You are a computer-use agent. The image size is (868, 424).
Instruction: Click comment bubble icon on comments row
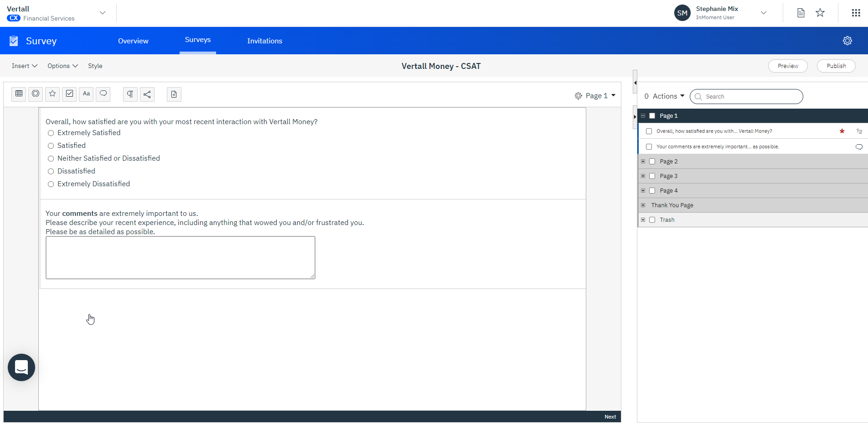click(859, 147)
